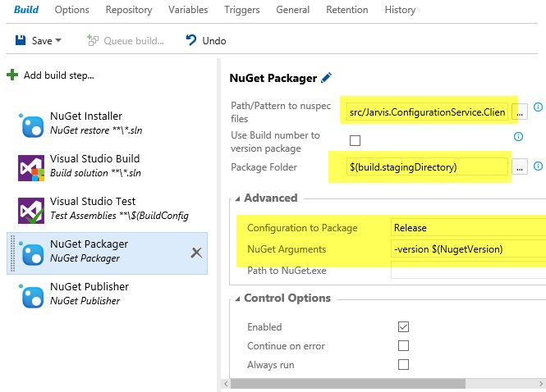Screen dimensions: 546x392
Task: Click the green plus Add icon
Action: tap(12, 75)
